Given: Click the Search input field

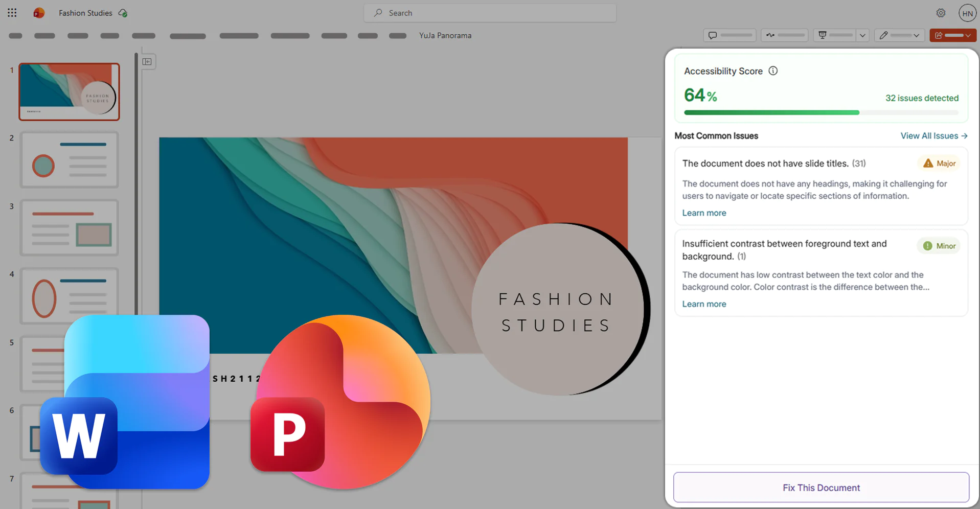Looking at the screenshot, I should point(490,13).
